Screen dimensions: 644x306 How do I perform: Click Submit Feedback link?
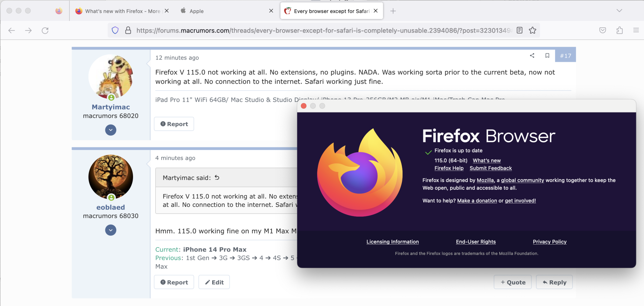pyautogui.click(x=491, y=168)
